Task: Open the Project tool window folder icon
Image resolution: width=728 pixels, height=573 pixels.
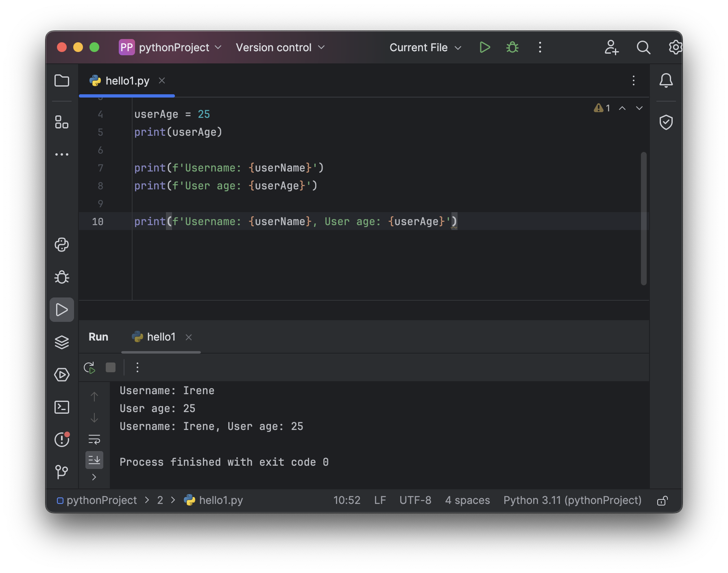Action: click(62, 80)
